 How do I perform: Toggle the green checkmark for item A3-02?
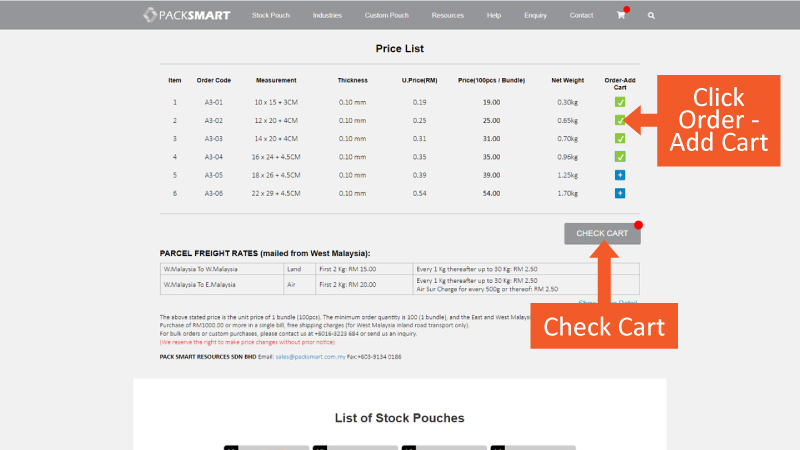620,120
